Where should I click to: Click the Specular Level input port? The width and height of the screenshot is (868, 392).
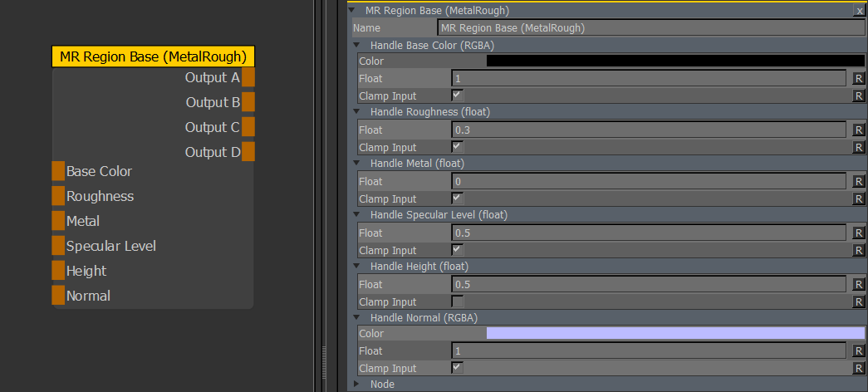[x=58, y=245]
